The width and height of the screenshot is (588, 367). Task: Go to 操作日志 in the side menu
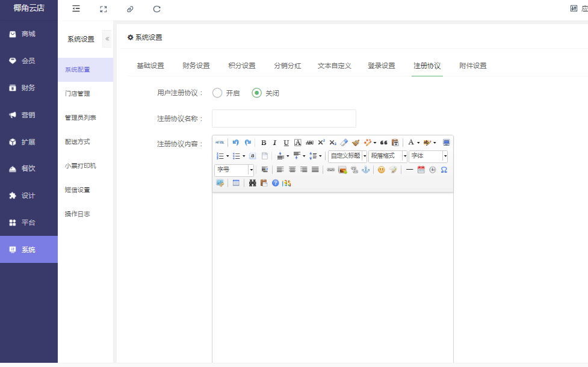(78, 214)
